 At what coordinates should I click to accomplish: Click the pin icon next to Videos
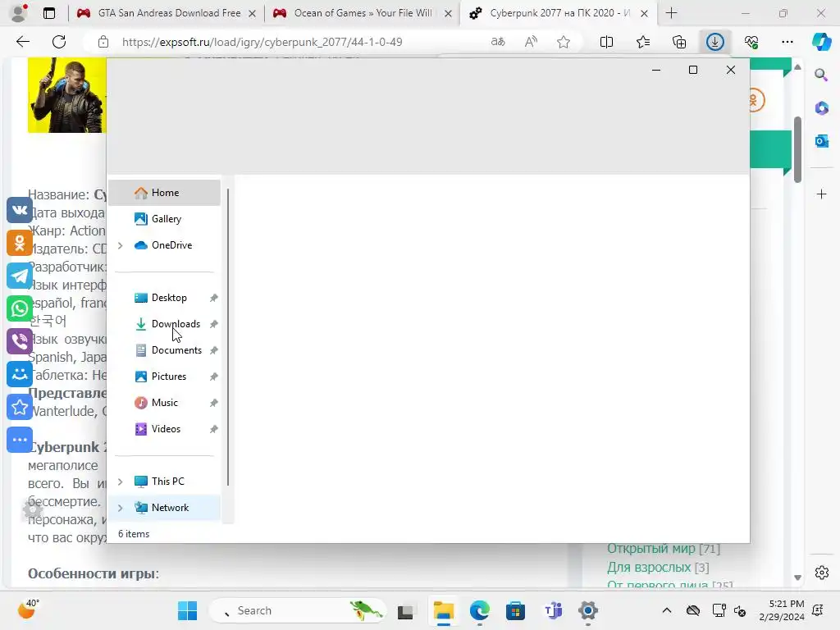pos(213,429)
